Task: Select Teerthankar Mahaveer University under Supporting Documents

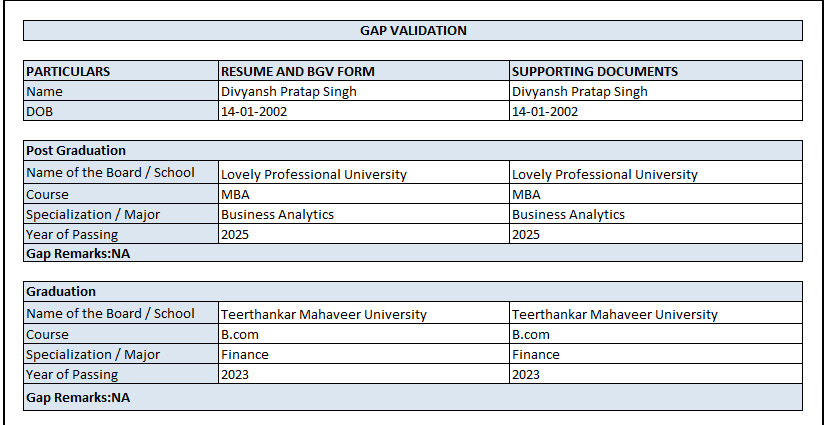Action: (614, 314)
